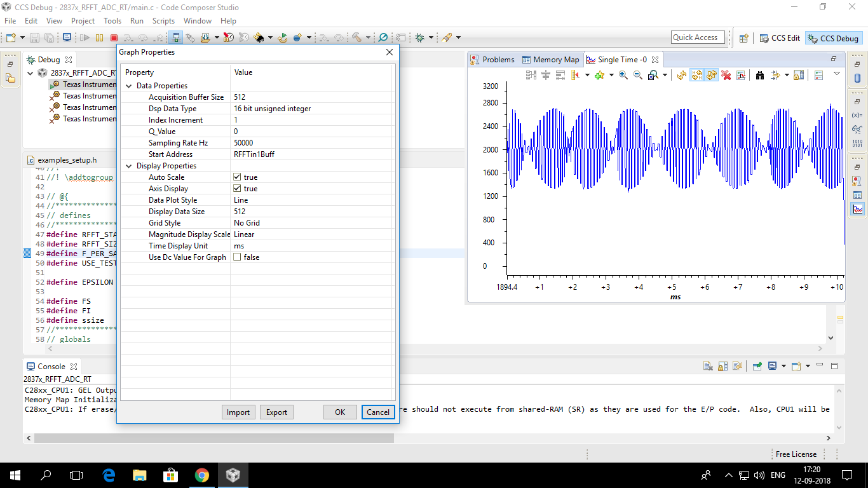Open the Project menu
This screenshot has height=488, width=868.
coord(83,21)
